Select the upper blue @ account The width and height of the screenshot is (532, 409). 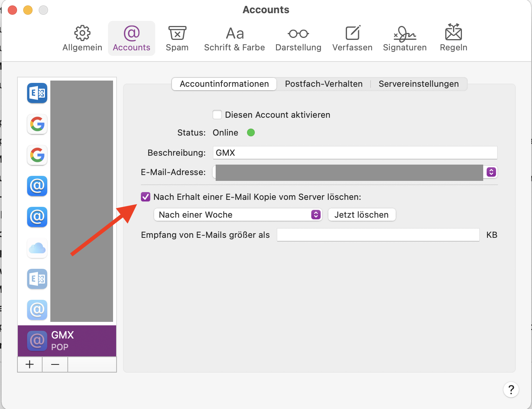coord(37,186)
